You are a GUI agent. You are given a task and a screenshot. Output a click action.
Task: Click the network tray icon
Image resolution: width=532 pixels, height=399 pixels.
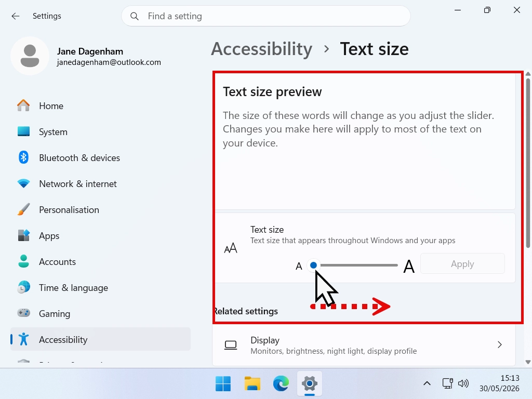pyautogui.click(x=447, y=383)
